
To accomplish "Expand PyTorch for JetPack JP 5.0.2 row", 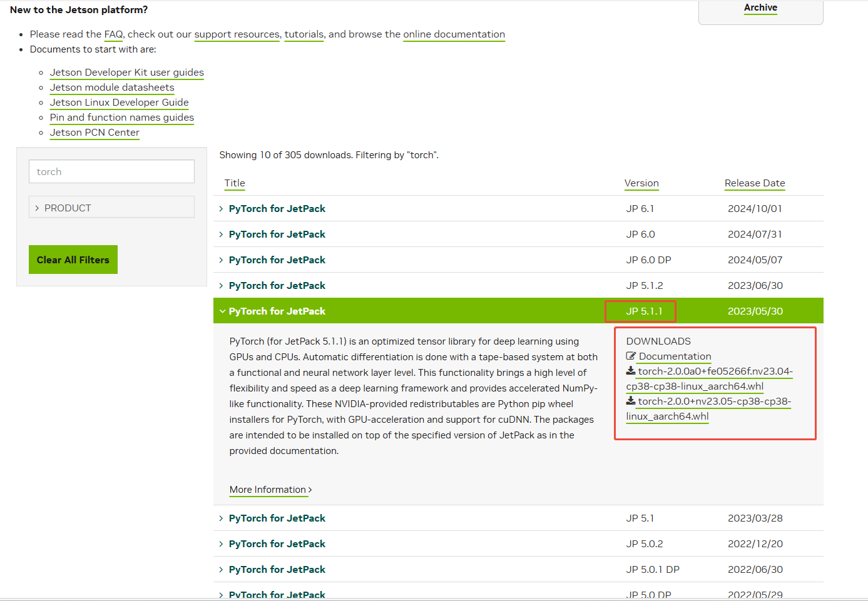I will (518, 543).
